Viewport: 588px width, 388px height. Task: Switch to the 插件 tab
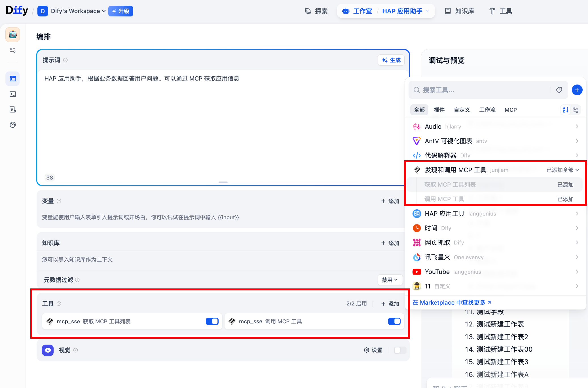pyautogui.click(x=439, y=110)
